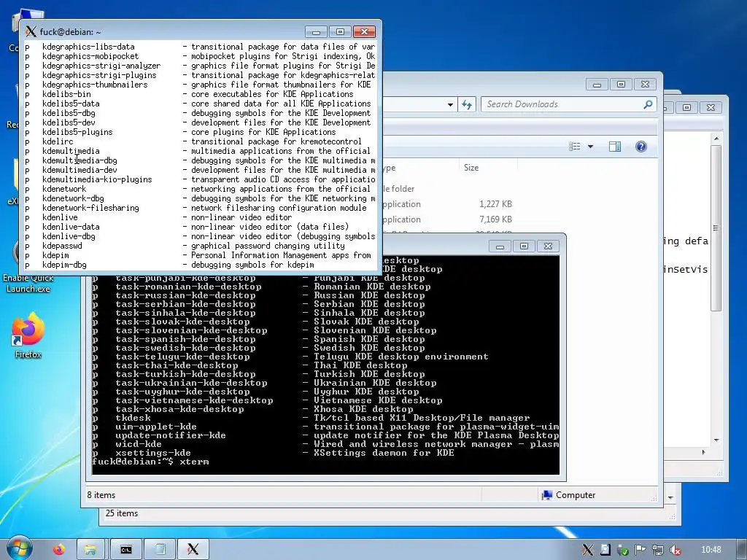This screenshot has height=560, width=747.
Task: Show the preview pane in Explorer
Action: coord(615,147)
